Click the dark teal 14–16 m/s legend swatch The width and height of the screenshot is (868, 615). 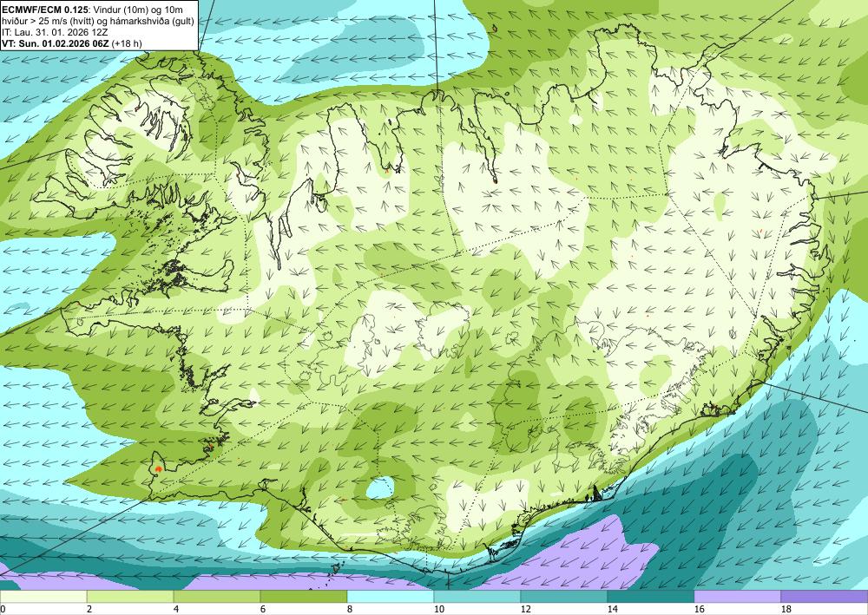[x=651, y=597]
